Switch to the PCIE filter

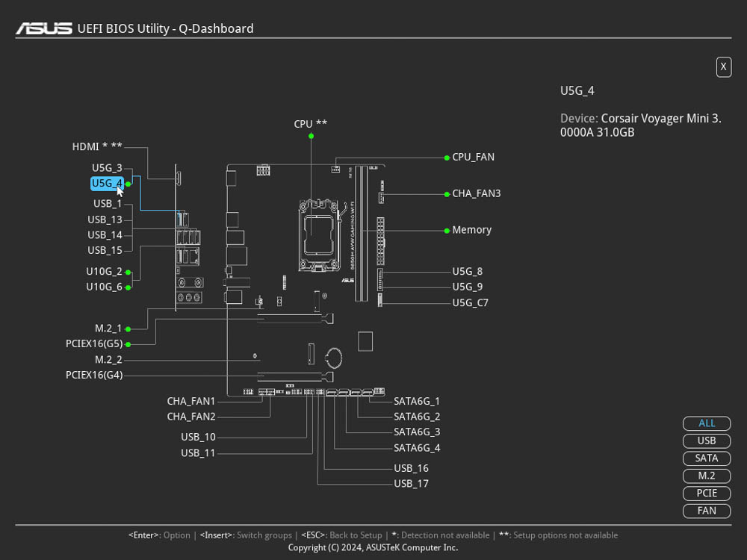(707, 493)
